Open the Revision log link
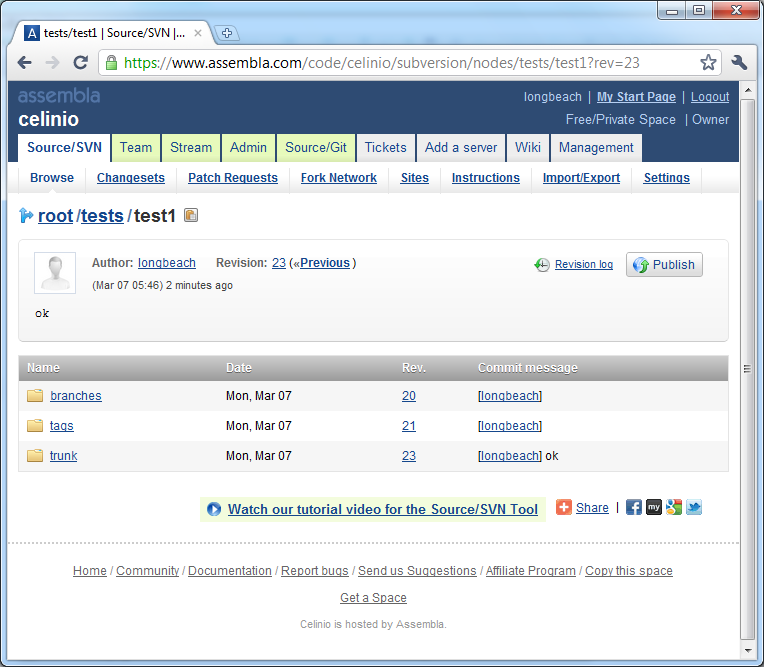This screenshot has height=667, width=764. pyautogui.click(x=583, y=265)
